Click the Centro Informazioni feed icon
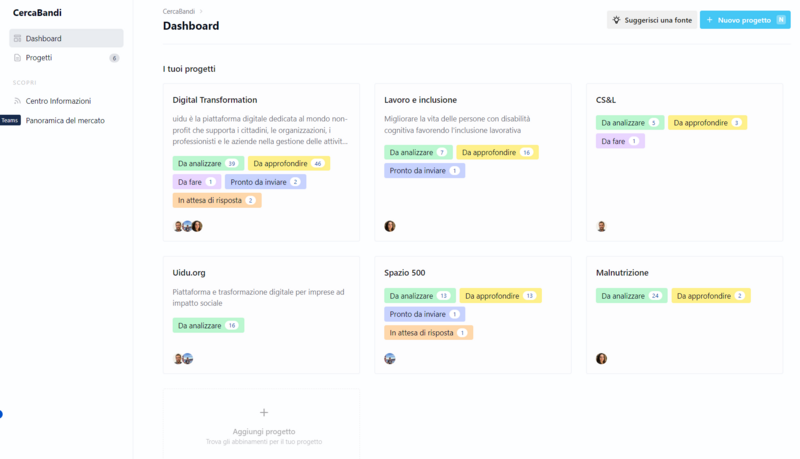The image size is (800, 459). click(x=17, y=101)
